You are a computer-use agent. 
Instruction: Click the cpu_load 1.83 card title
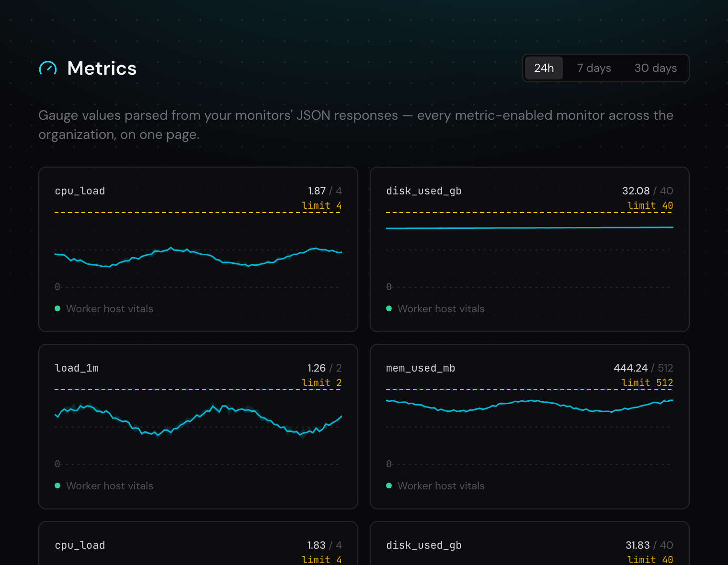tap(80, 545)
